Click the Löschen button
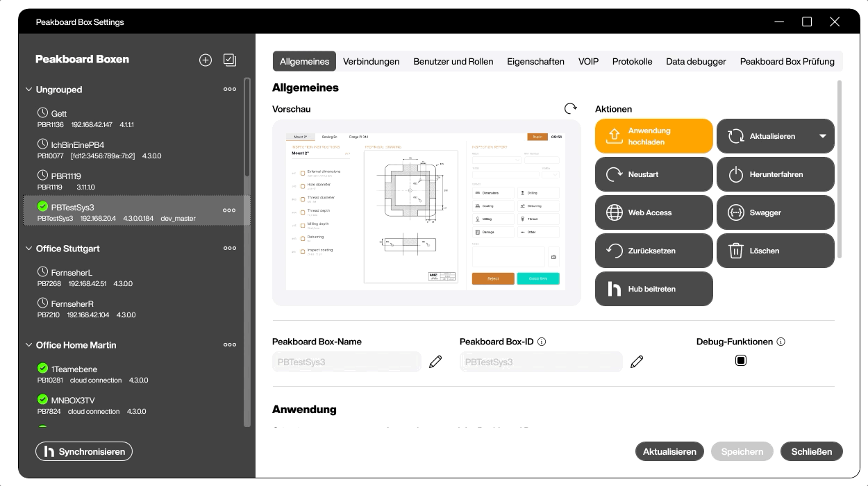This screenshot has height=486, width=868. 776,251
